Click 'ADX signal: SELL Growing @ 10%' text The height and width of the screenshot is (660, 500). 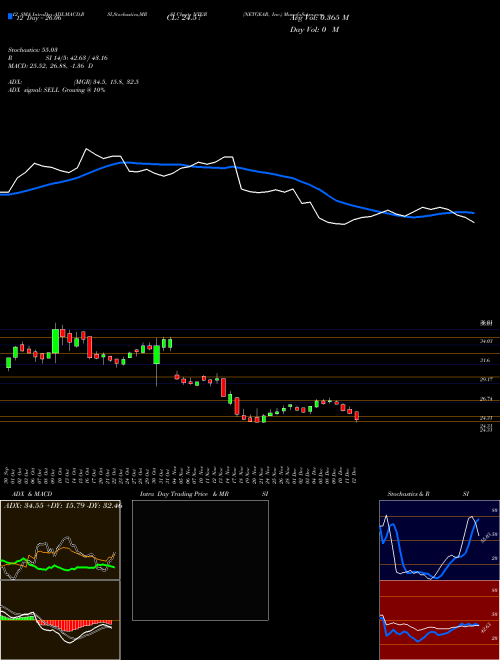click(56, 90)
